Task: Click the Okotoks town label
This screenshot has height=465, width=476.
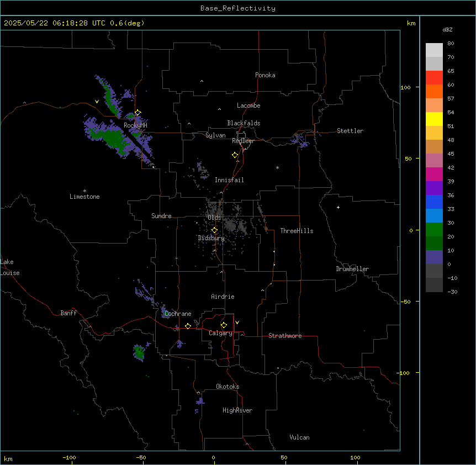Action: pos(228,387)
